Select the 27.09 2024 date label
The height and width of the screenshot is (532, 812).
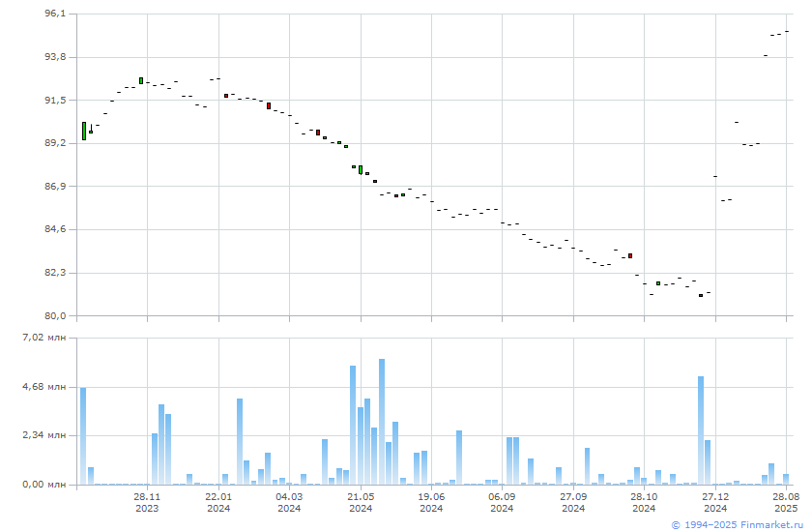[573, 502]
